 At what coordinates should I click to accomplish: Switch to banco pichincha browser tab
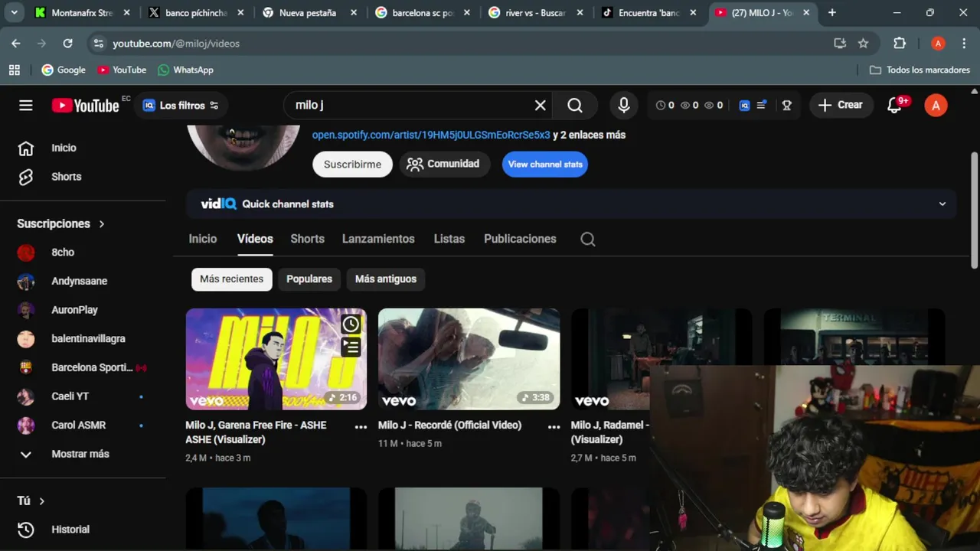[197, 13]
